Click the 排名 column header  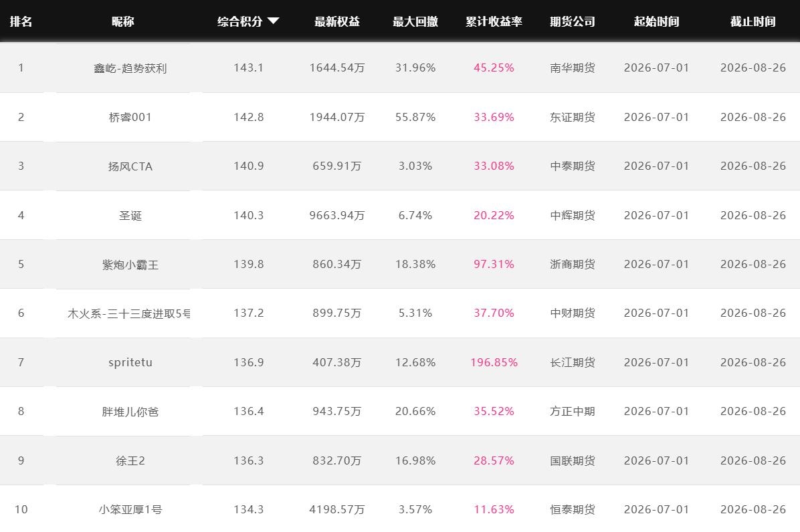[x=21, y=21]
